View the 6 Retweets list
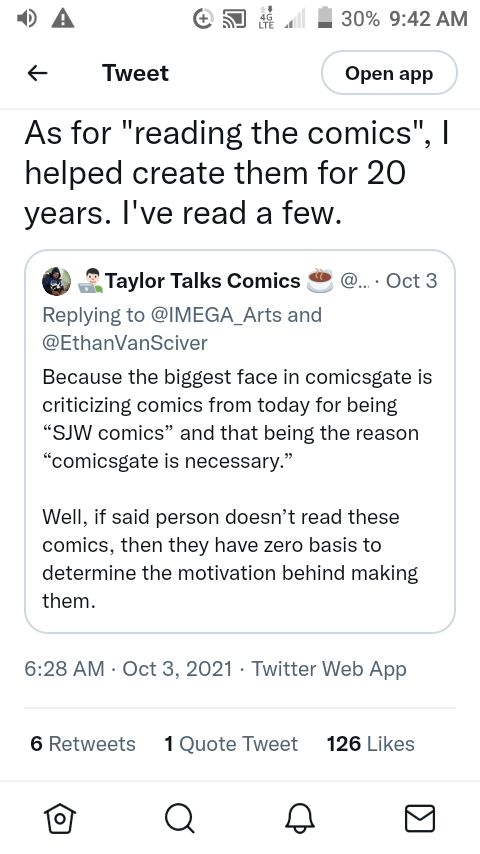The width and height of the screenshot is (480, 854). pos(83,743)
